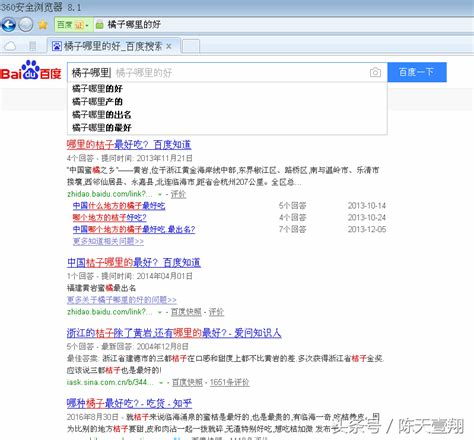
Task: Click iask.sina.com.cn/b/344 URL text
Action: (110, 382)
